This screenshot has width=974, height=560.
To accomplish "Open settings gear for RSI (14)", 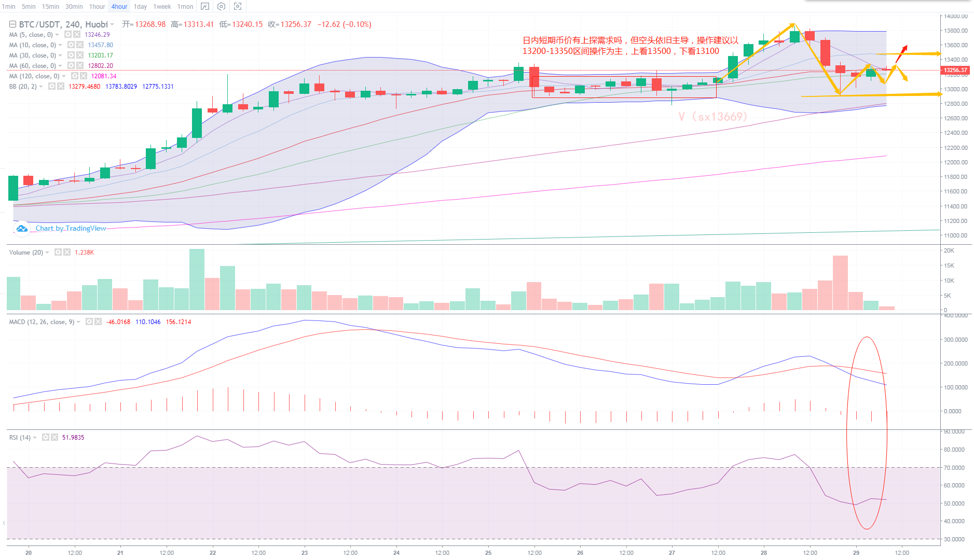I will (46, 438).
